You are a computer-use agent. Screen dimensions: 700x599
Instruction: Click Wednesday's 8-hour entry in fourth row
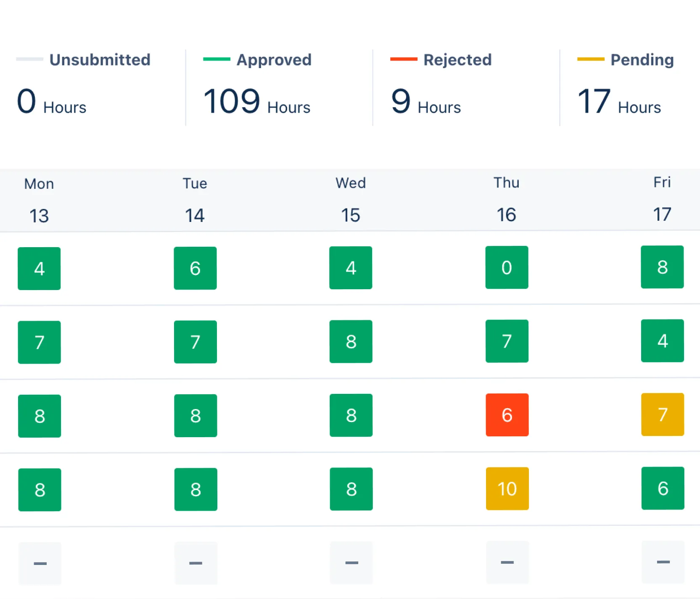click(x=351, y=489)
